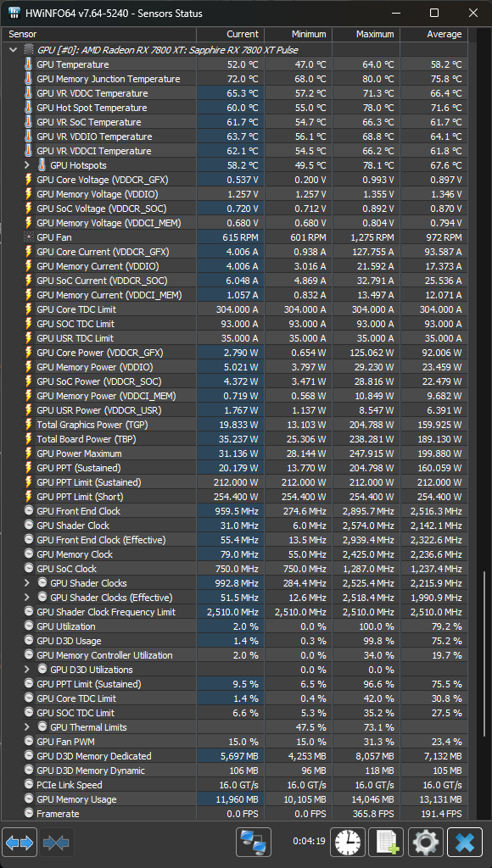
Task: Close sensors with the blue X button
Action: coord(465,843)
